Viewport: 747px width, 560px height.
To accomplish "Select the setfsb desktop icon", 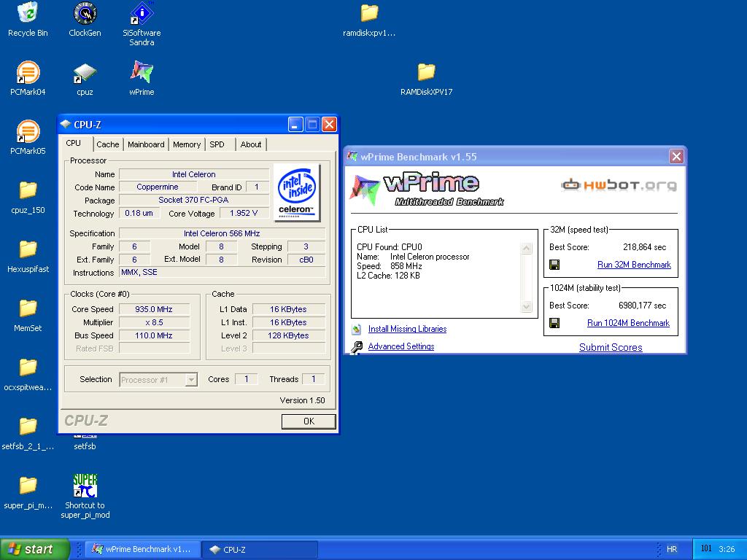I will point(85,442).
